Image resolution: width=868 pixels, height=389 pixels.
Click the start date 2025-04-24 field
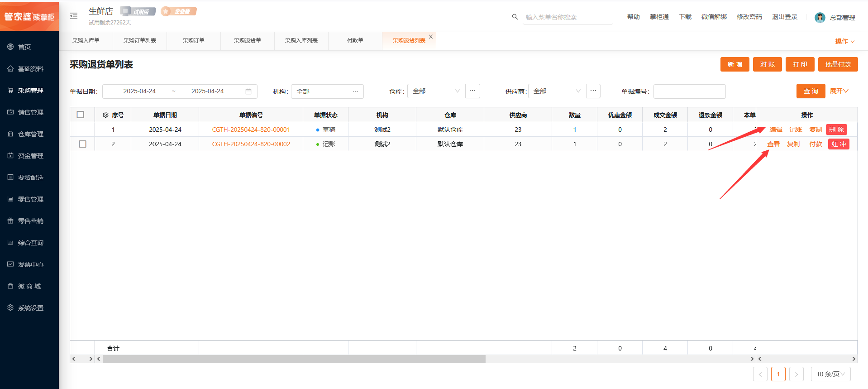(139, 91)
